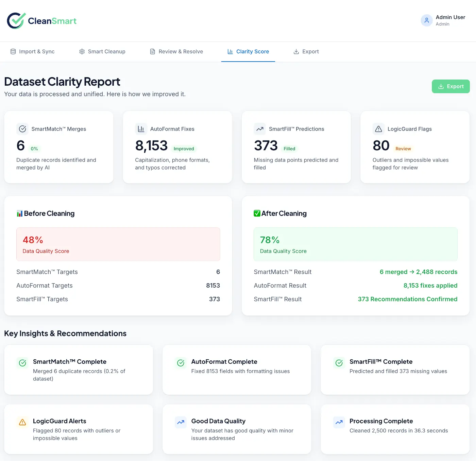This screenshot has width=476, height=461.
Task: Click the green Export button
Action: (x=451, y=86)
